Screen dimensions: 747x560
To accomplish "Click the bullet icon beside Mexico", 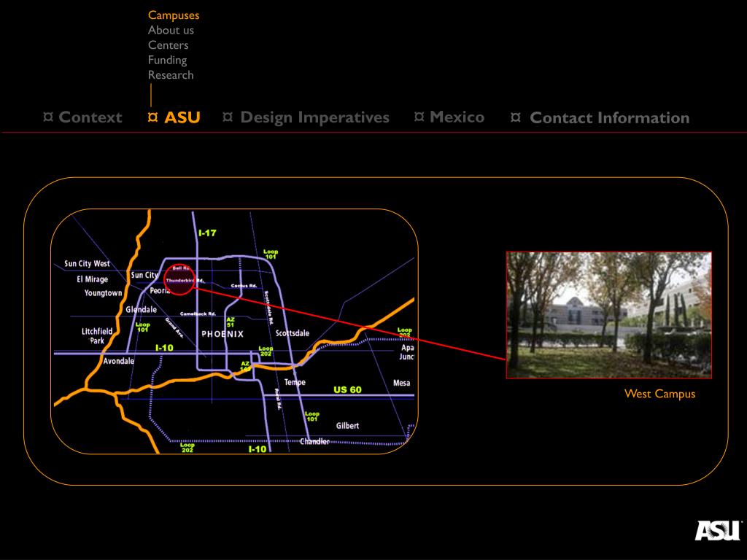I will point(419,117).
